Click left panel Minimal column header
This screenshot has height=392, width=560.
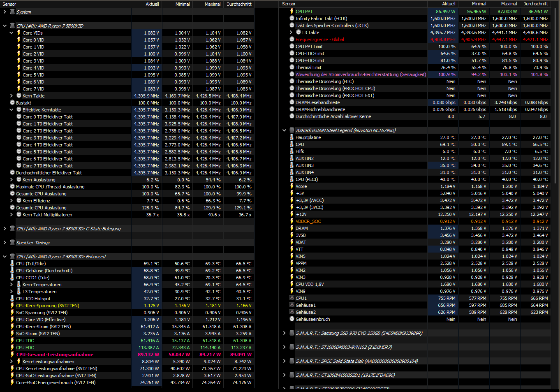point(177,4)
